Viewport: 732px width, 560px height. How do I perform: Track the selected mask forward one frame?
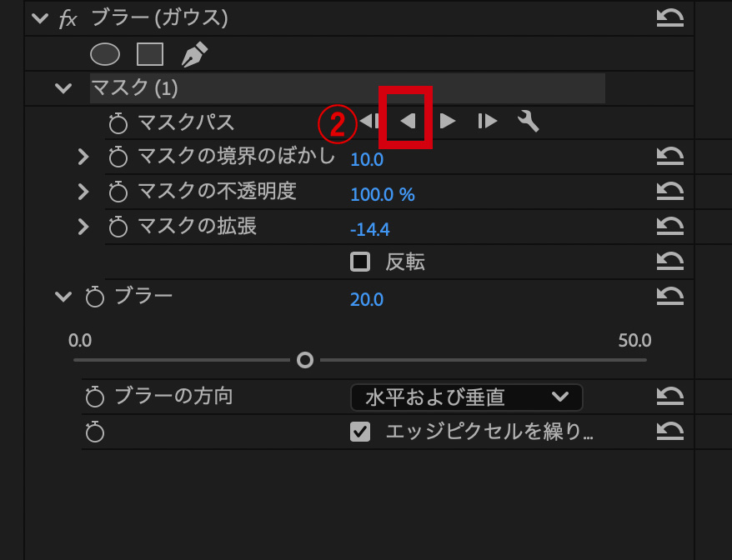point(488,122)
